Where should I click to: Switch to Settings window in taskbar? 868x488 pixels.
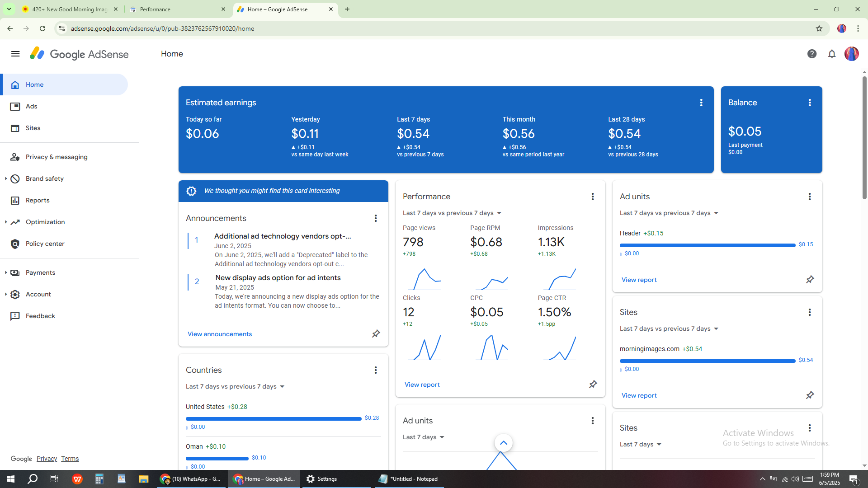pyautogui.click(x=335, y=479)
